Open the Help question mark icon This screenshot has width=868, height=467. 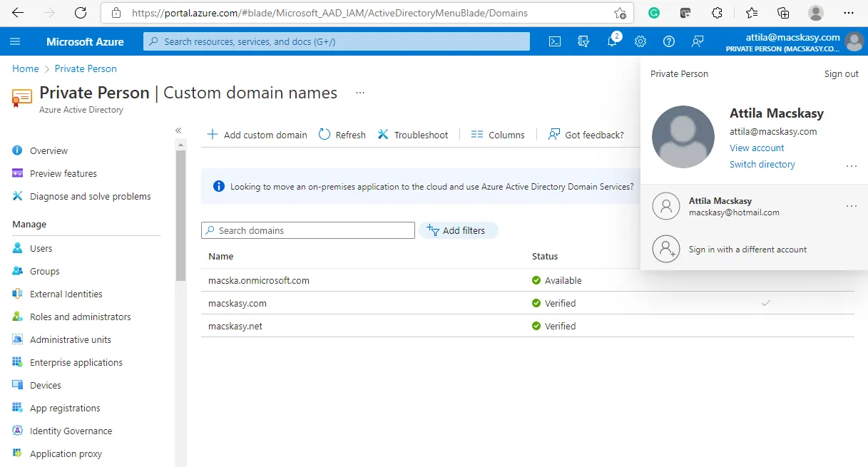[x=669, y=42]
